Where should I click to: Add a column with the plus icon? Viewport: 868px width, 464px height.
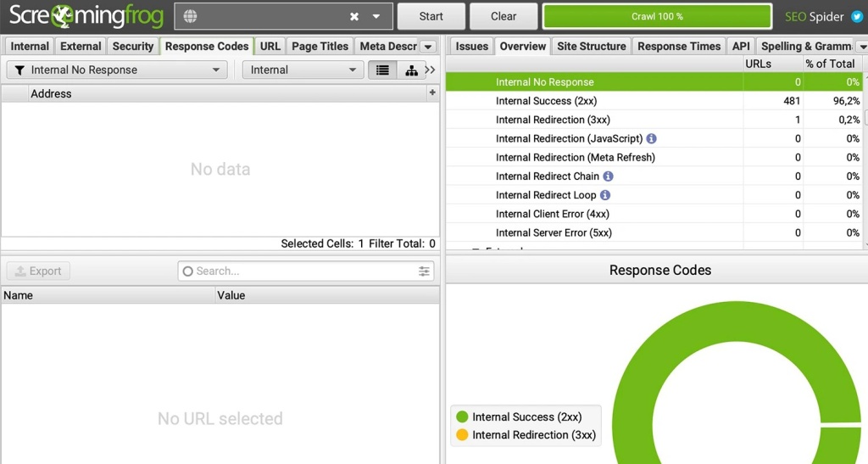coord(432,92)
